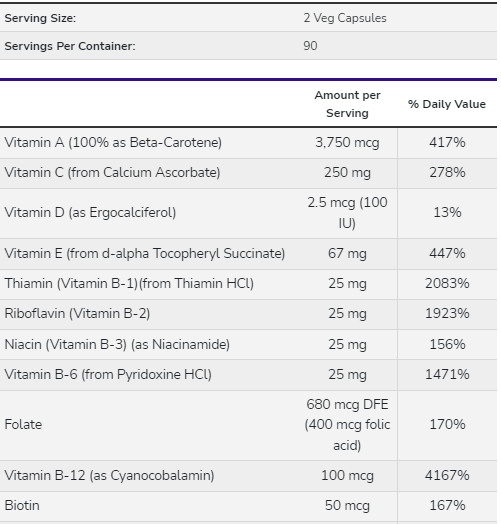Click the Vitamin D Ergocalciferol row label

[x=90, y=213]
